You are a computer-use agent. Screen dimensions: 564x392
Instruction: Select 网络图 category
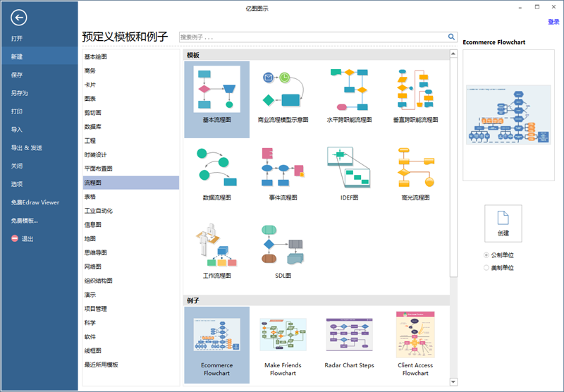click(x=93, y=267)
